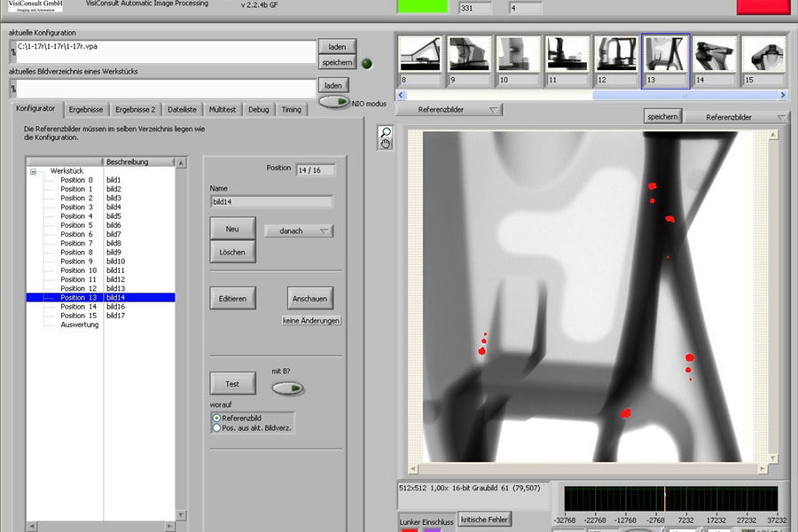
Task: Switch to the Dateiliste tab
Action: pos(183,110)
